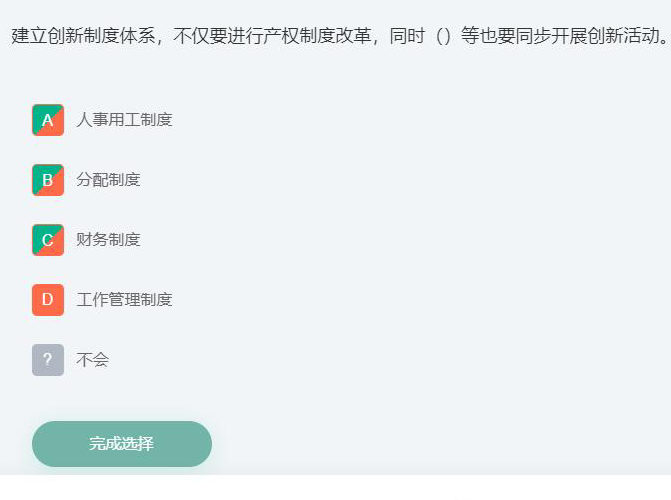The image size is (671, 500).
Task: Click the word 等也要 after the parentheses
Action: pyautogui.click(x=488, y=36)
